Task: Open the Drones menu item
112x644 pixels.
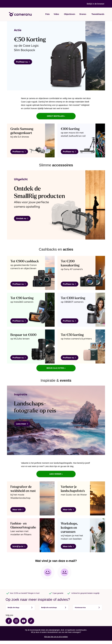Action: (x=83, y=14)
